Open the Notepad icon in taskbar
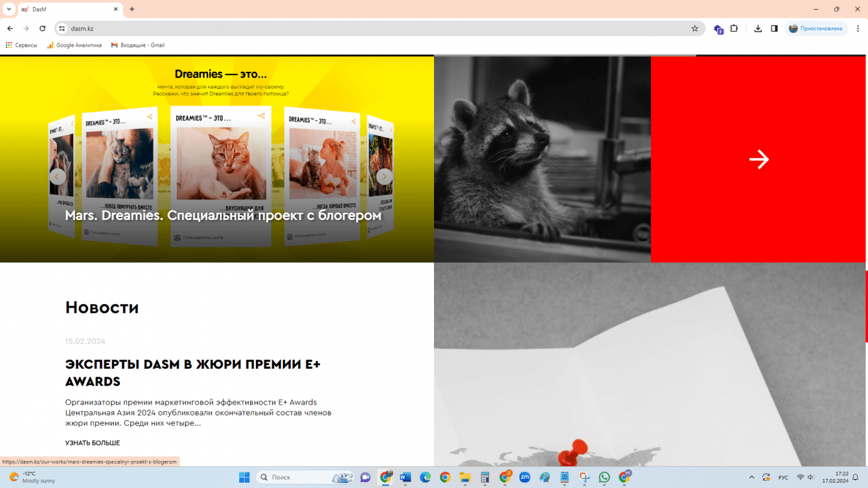This screenshot has width=868, height=488. [564, 478]
